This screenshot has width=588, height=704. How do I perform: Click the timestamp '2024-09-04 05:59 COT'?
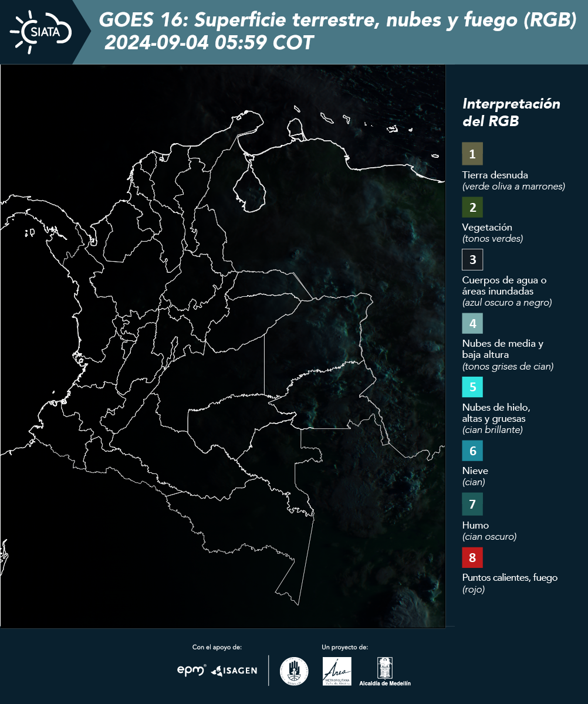[x=209, y=43]
